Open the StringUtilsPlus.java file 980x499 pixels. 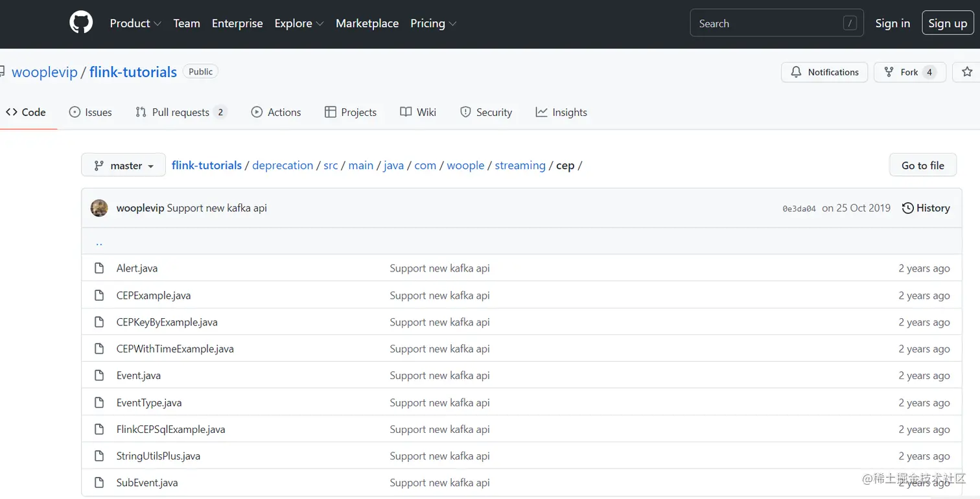pyautogui.click(x=158, y=456)
